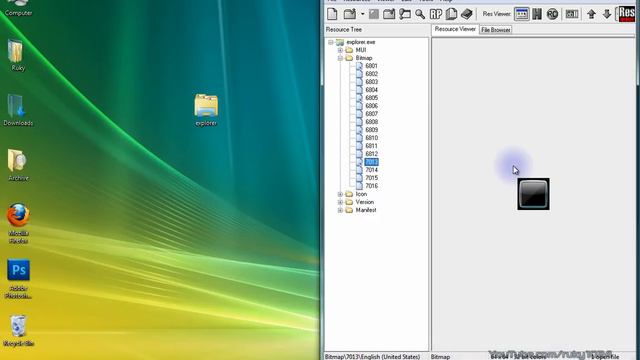Expand the Manifest folder node

(x=340, y=210)
